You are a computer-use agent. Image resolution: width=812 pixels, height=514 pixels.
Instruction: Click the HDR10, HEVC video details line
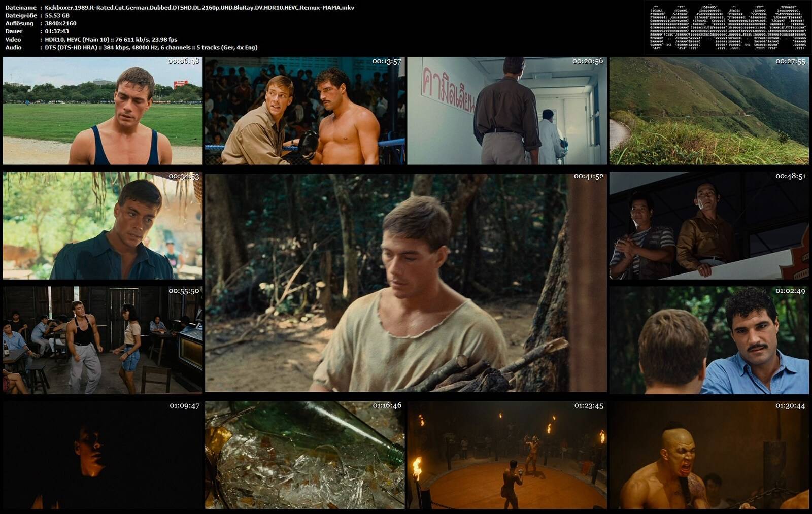coord(111,40)
